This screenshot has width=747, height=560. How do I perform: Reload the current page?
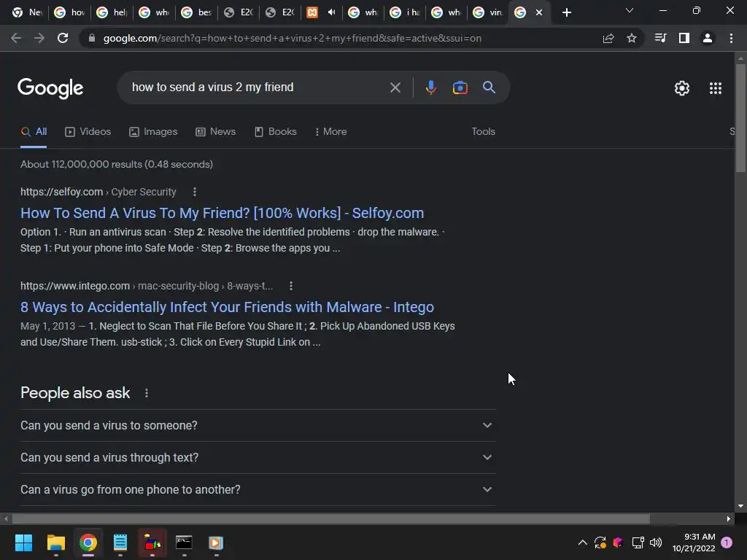click(63, 38)
